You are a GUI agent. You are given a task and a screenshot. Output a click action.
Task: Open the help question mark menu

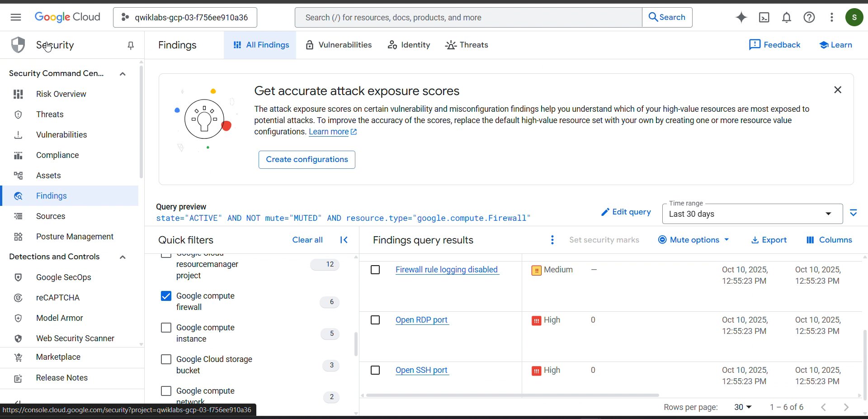[809, 17]
